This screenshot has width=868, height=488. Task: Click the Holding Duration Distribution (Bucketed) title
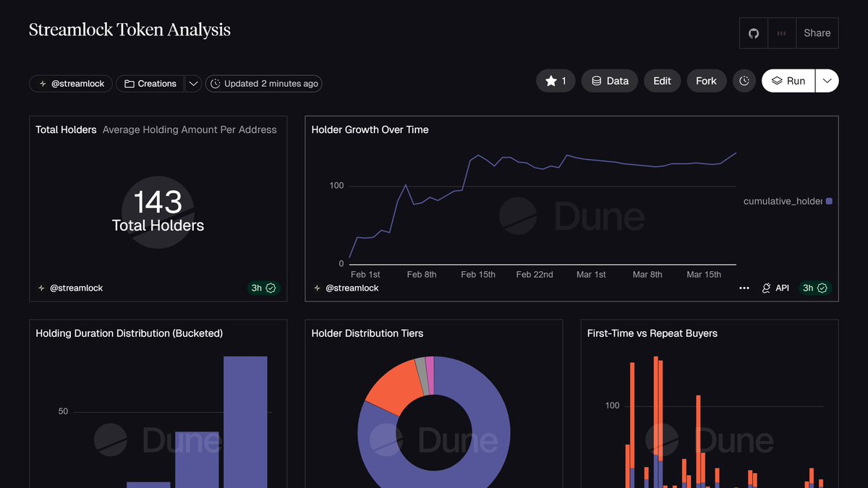point(129,333)
